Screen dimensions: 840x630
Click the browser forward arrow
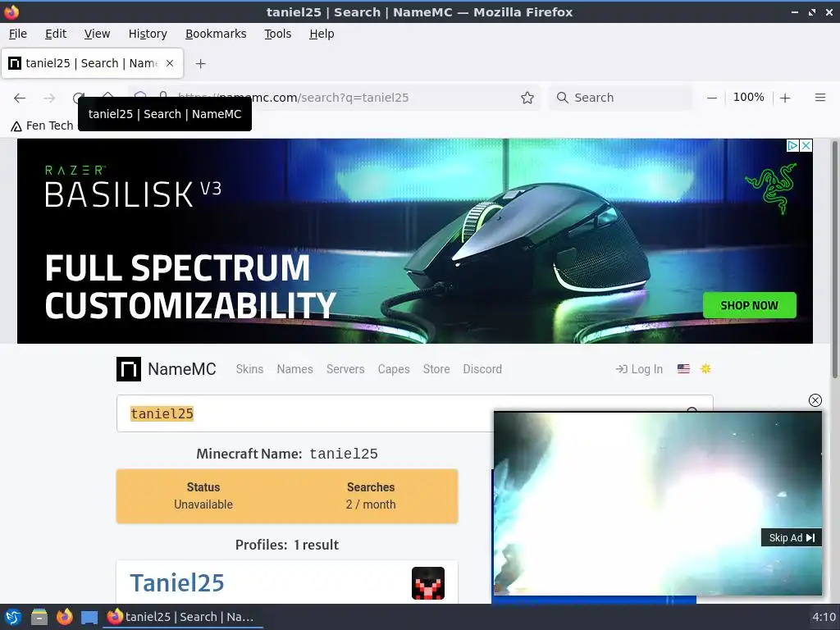pyautogui.click(x=49, y=98)
